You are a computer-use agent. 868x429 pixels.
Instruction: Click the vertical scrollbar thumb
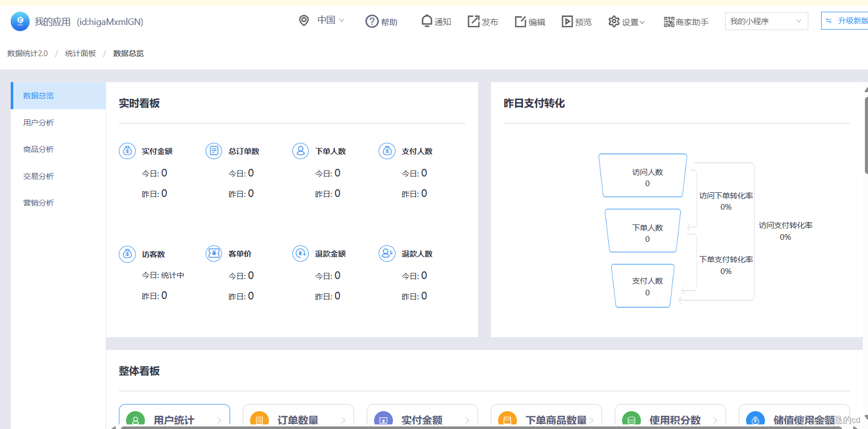tap(866, 135)
